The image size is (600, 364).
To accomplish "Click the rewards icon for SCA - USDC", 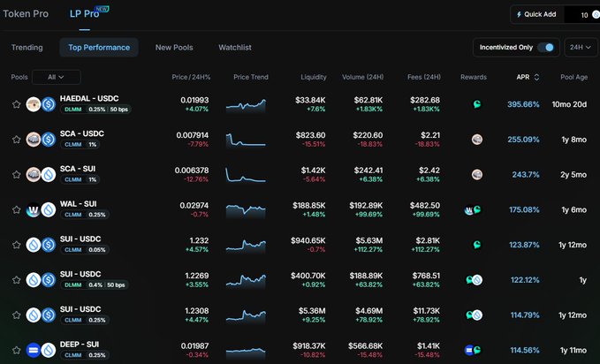I will pyautogui.click(x=477, y=140).
